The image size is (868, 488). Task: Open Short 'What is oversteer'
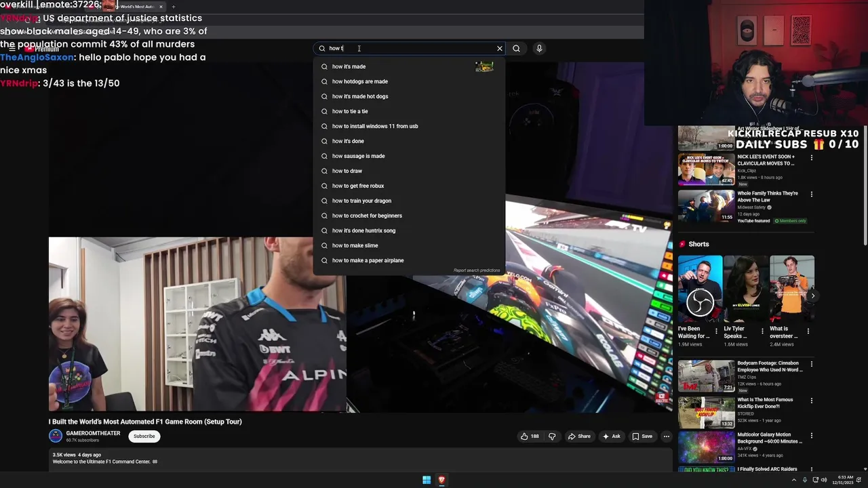click(791, 287)
